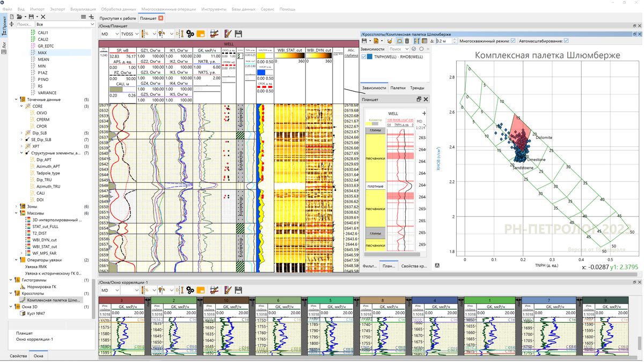The width and height of the screenshot is (644, 362).
Task: Toggle the Многоскважинный режим checkbox
Action: [x=513, y=41]
